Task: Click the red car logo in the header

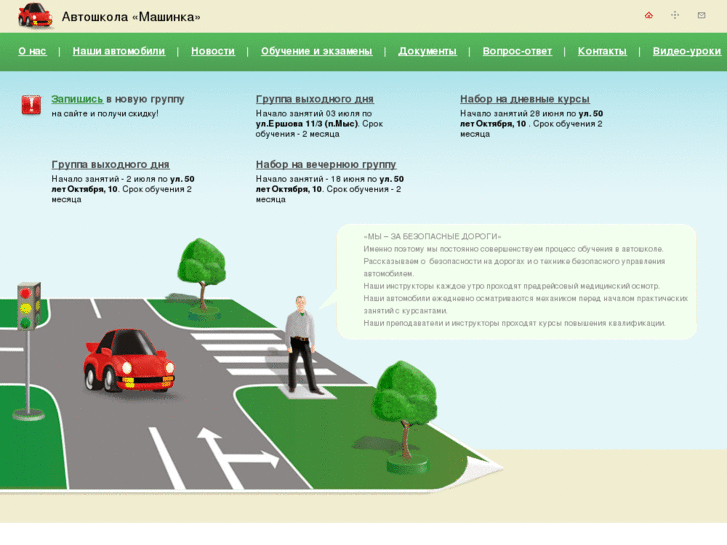Action: pos(35,16)
